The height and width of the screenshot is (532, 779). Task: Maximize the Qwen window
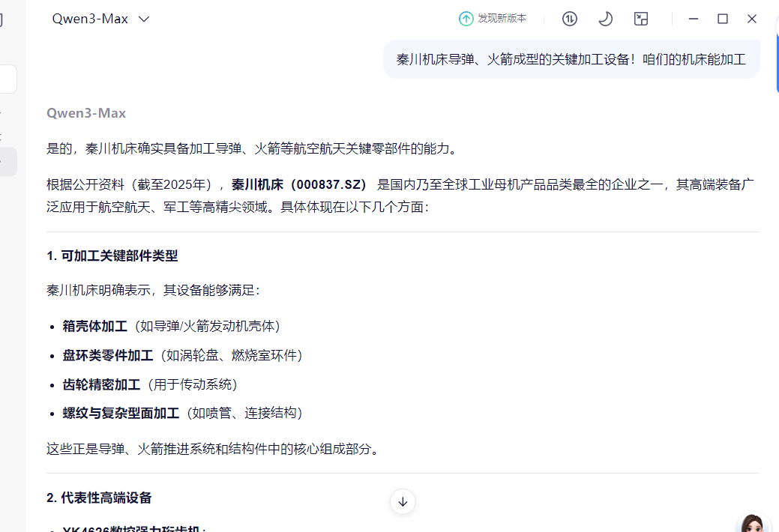click(722, 19)
